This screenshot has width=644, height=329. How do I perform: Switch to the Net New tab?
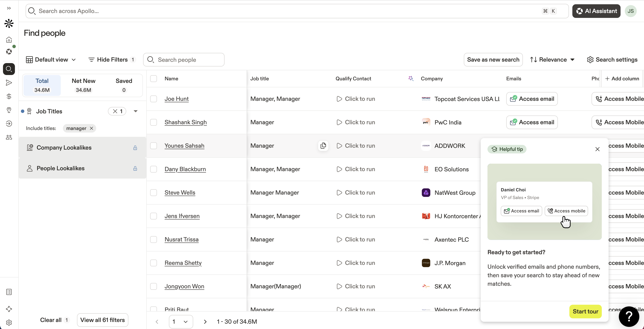click(83, 85)
